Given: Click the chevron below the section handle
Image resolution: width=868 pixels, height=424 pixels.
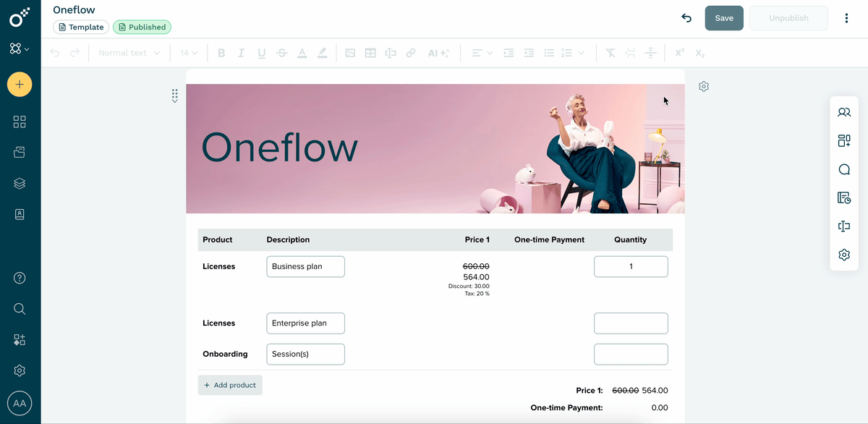Looking at the screenshot, I should 174,101.
